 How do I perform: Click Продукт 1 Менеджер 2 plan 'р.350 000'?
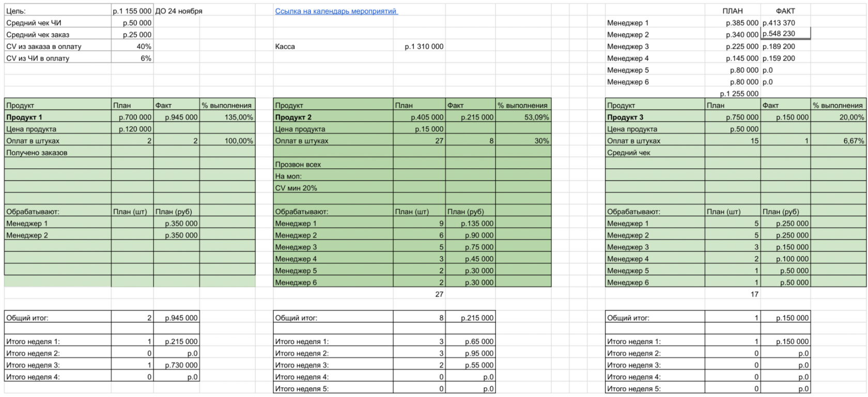click(x=177, y=235)
